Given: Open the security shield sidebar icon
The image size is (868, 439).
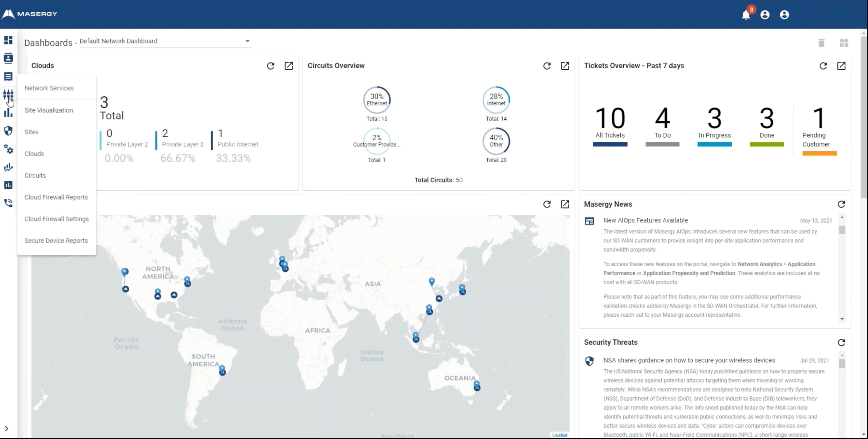Looking at the screenshot, I should click(x=8, y=131).
